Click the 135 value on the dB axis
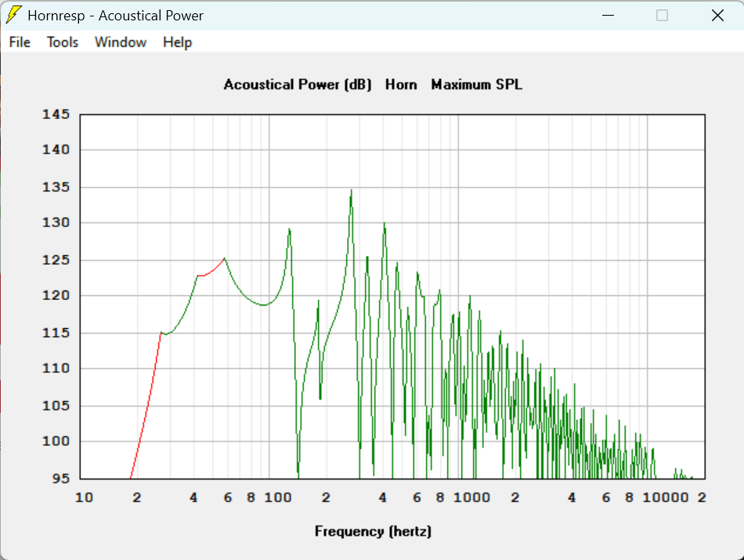 click(x=56, y=187)
